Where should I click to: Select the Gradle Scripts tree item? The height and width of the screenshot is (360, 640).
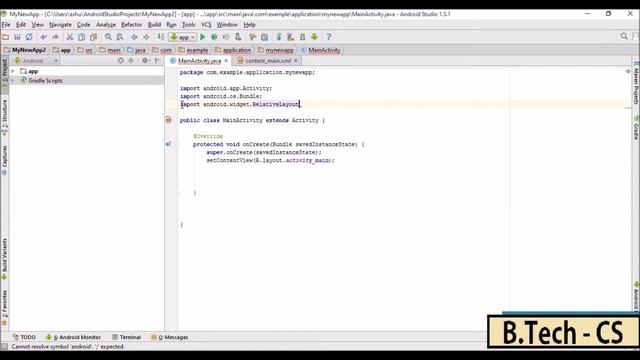[x=45, y=80]
